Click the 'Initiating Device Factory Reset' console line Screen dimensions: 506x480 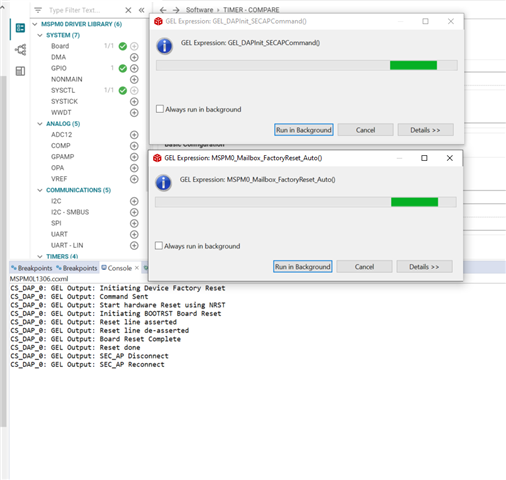pyautogui.click(x=118, y=288)
